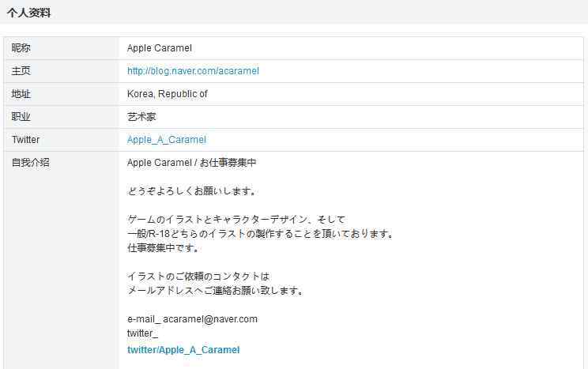The height and width of the screenshot is (369, 588).
Task: Click the メールアドレスへご連絡お願い致します line
Action: pyautogui.click(x=215, y=291)
